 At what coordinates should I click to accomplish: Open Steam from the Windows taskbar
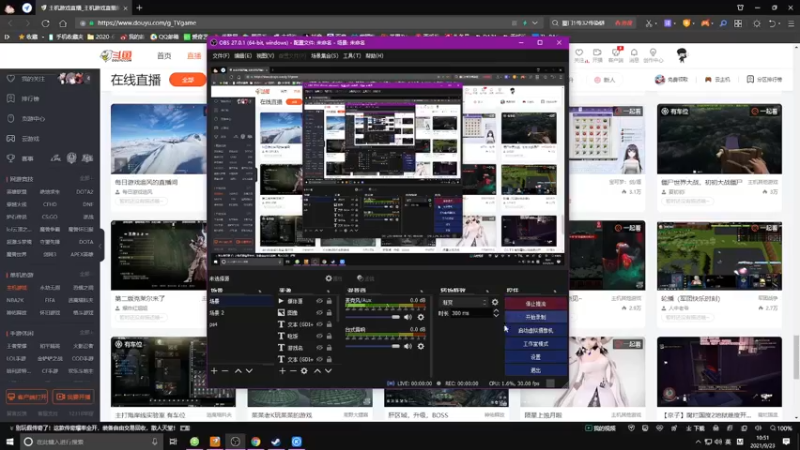(276, 441)
